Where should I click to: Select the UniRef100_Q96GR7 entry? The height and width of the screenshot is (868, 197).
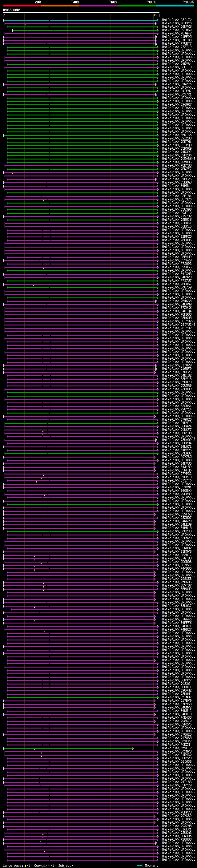click(177, 104)
